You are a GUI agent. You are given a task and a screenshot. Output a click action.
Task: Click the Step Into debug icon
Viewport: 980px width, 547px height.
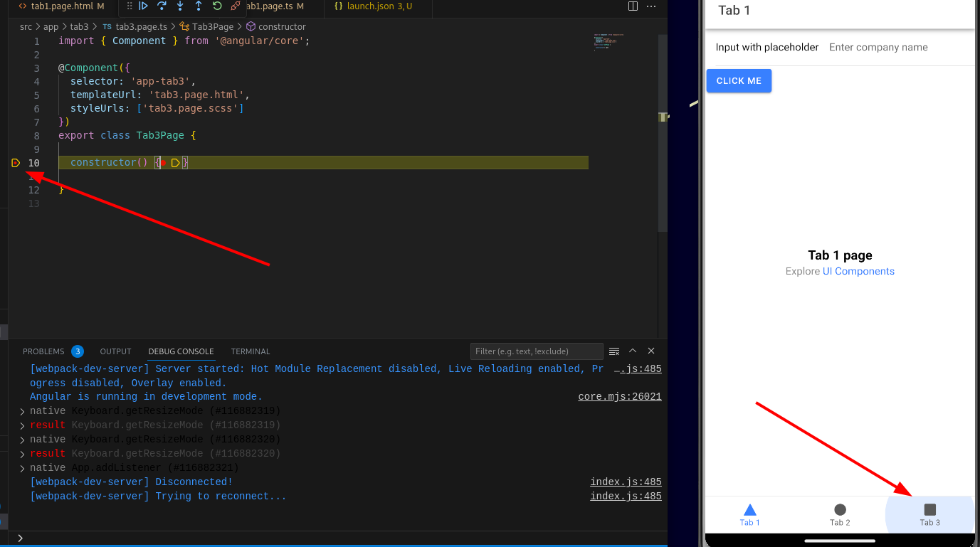pyautogui.click(x=180, y=6)
